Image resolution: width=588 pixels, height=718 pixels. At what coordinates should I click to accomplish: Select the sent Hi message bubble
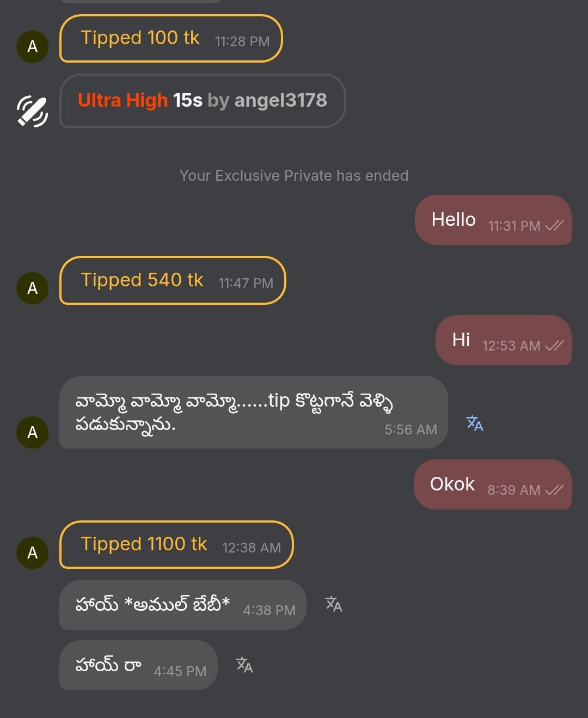504,340
